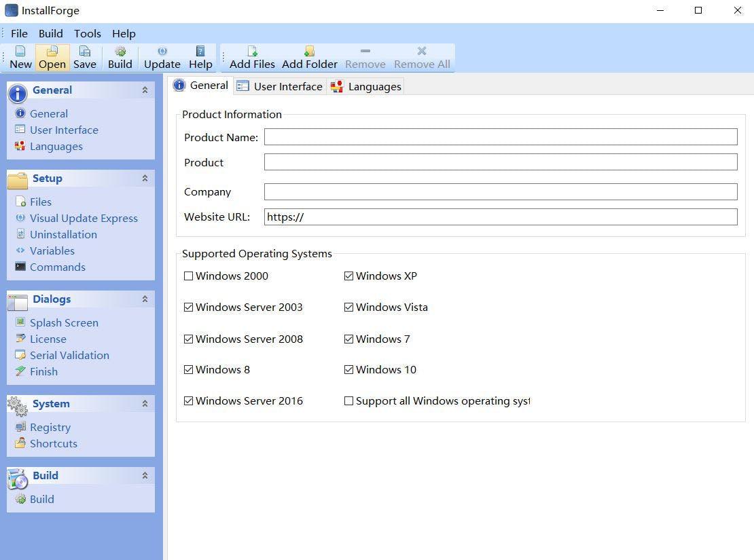Click the Add Files toolbar icon

pyautogui.click(x=252, y=58)
